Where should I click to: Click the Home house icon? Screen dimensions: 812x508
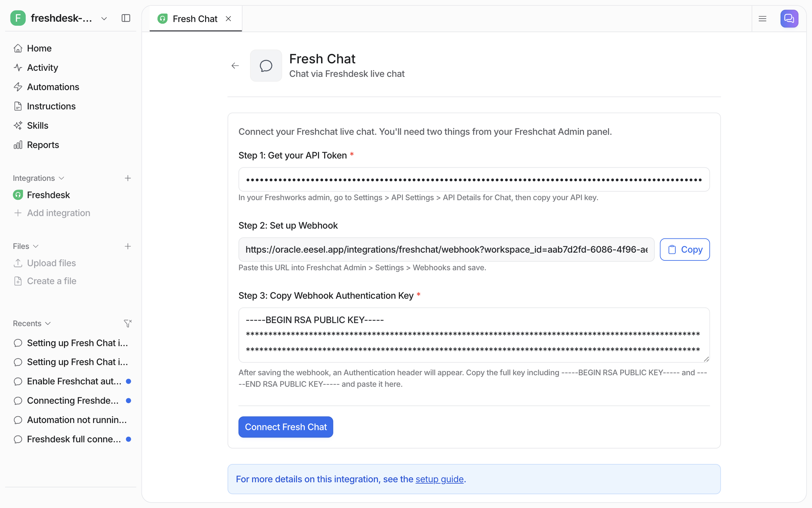point(18,48)
